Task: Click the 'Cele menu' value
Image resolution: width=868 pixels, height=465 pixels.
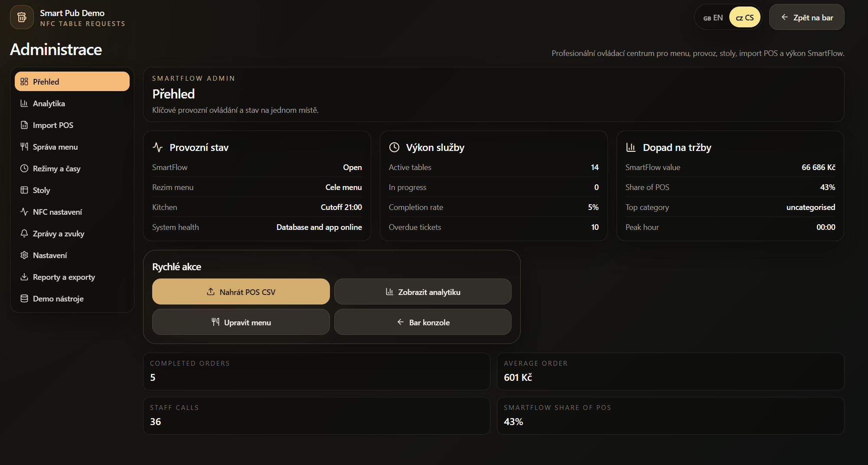Action: pos(343,187)
